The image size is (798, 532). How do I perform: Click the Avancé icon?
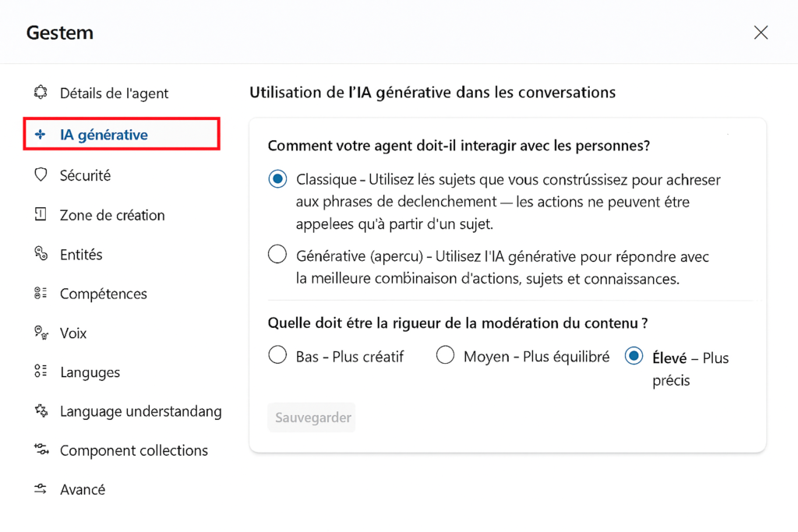(x=41, y=489)
